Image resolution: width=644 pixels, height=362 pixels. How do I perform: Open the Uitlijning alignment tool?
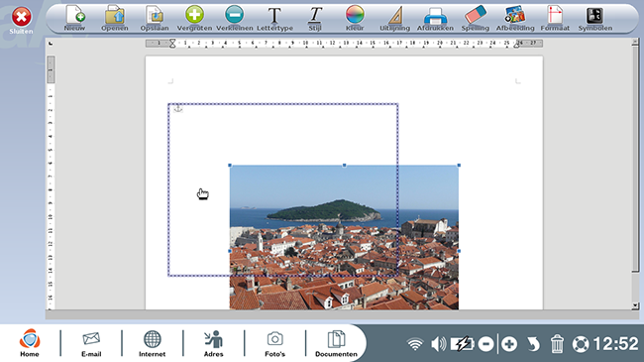click(394, 18)
